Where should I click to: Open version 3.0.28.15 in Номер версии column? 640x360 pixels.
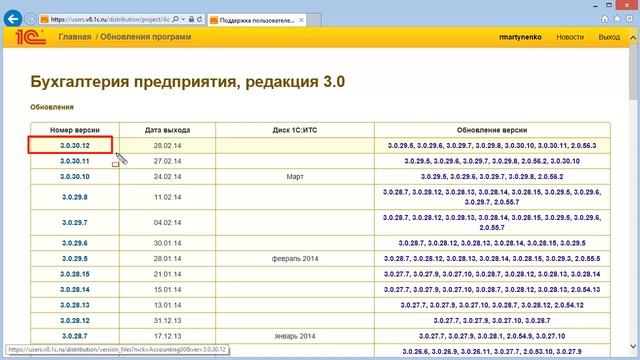click(x=75, y=274)
